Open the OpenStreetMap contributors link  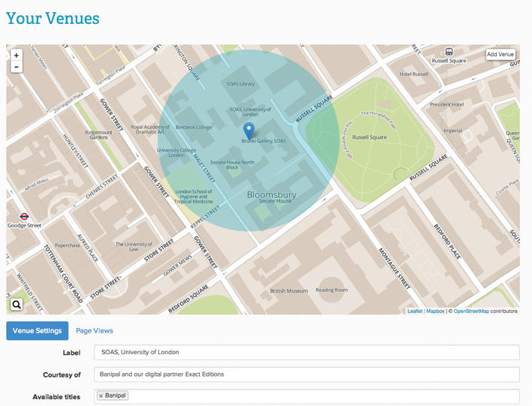click(x=471, y=311)
